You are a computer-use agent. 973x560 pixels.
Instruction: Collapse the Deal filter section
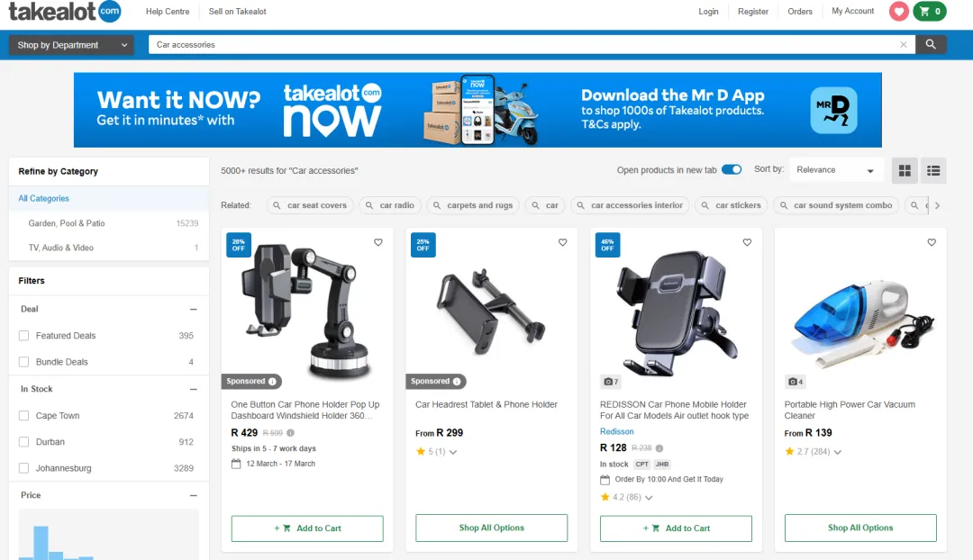193,309
